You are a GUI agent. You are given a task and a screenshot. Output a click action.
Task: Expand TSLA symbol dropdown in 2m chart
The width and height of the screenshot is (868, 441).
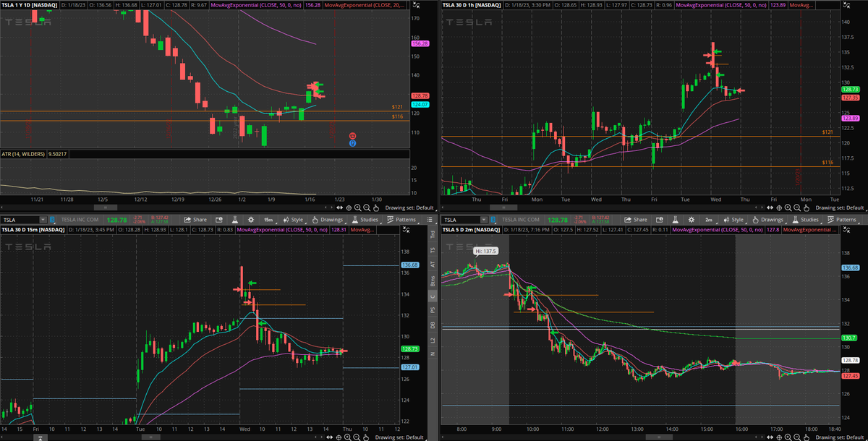(x=484, y=219)
